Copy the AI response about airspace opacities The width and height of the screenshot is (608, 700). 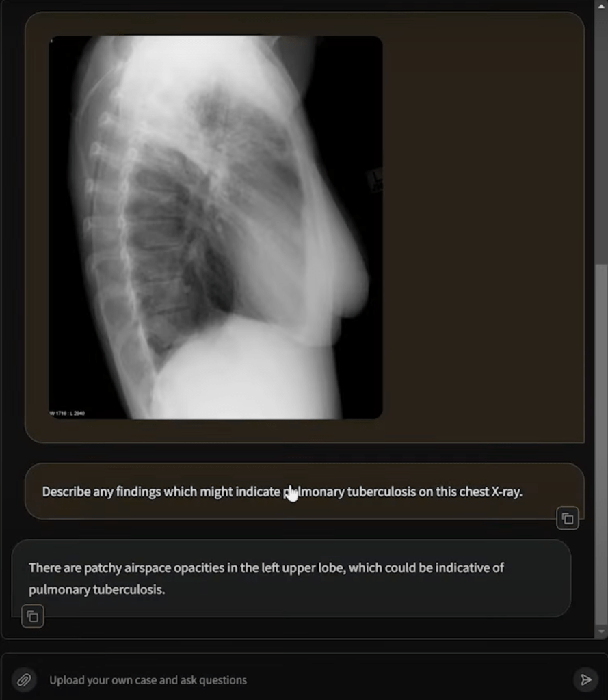tap(33, 617)
